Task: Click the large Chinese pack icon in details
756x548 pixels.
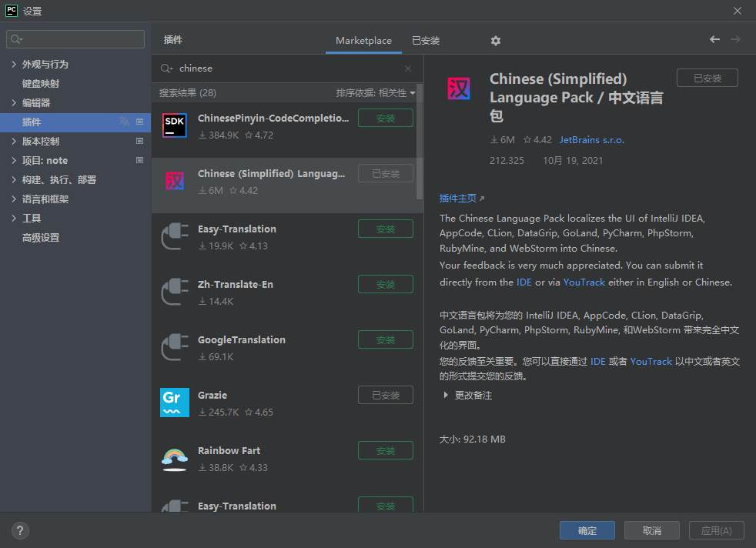Action: pyautogui.click(x=459, y=89)
